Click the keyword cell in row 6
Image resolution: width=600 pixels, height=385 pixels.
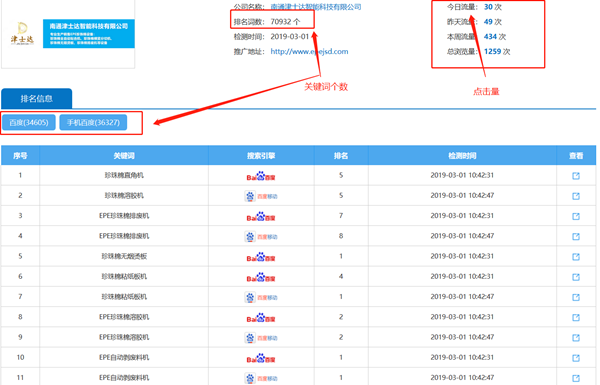124,276
